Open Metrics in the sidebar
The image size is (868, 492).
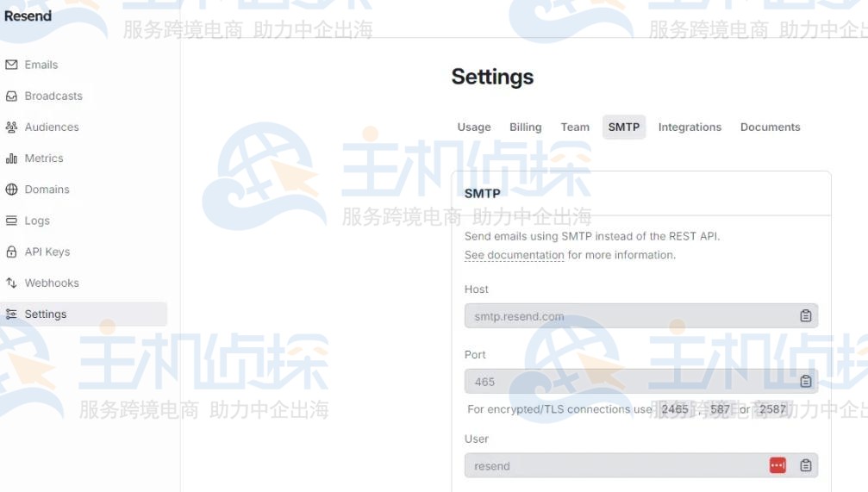[44, 159]
